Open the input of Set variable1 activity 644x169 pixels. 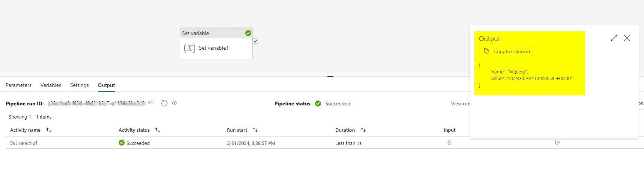click(449, 142)
